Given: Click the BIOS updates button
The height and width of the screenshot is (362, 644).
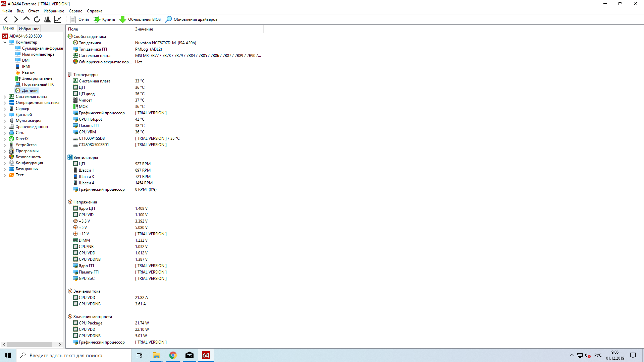Looking at the screenshot, I should (140, 19).
